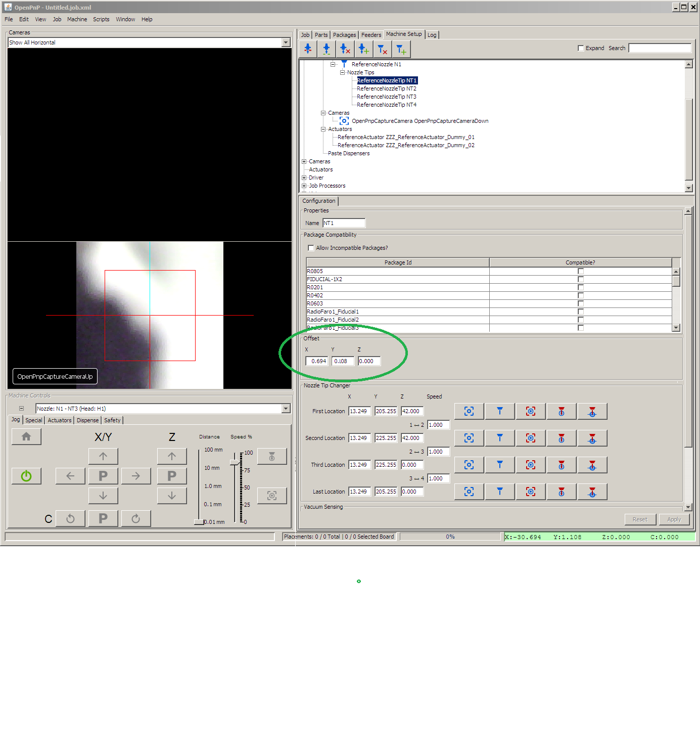Select Paste Dispensers tree item

(x=349, y=153)
